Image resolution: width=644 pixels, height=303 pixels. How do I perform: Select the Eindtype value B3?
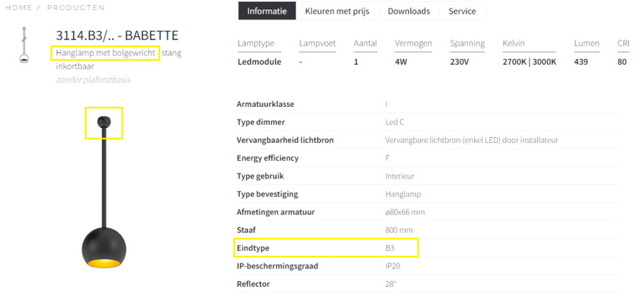[x=390, y=248]
